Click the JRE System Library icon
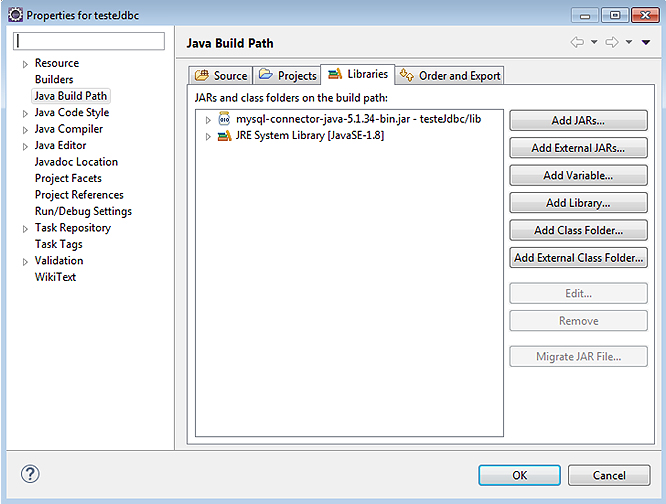Image resolution: width=666 pixels, height=504 pixels. click(225, 136)
